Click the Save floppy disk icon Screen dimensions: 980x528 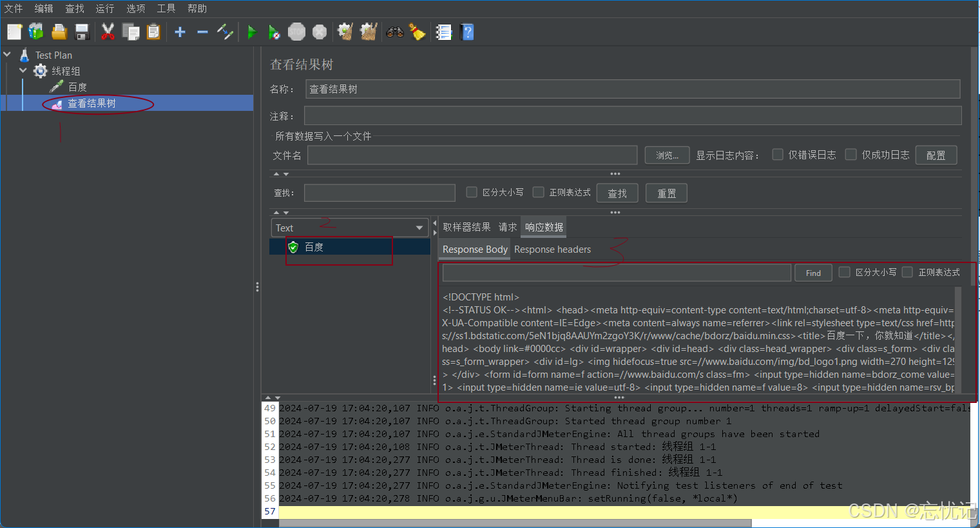[82, 32]
